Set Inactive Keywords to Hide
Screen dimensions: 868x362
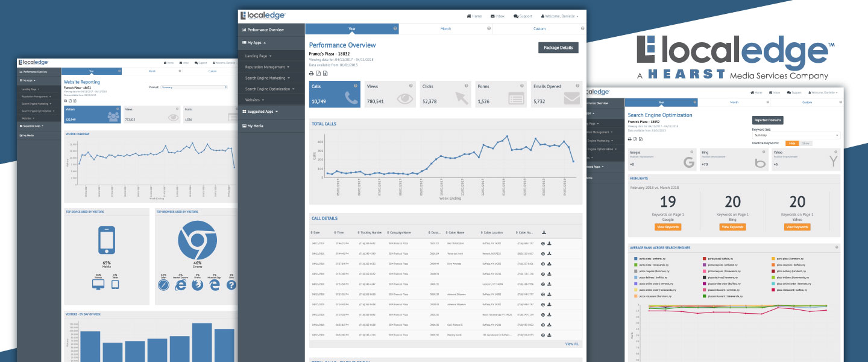[792, 143]
